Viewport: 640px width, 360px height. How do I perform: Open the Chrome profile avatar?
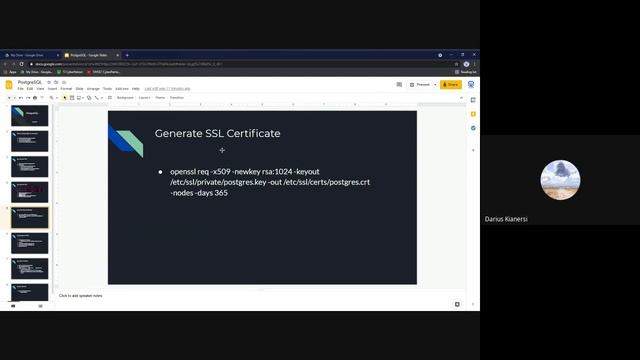tap(466, 64)
